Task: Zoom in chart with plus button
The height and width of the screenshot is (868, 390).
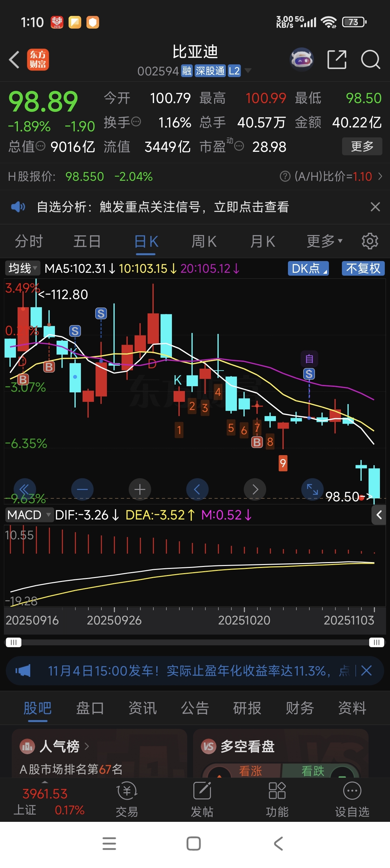Action: click(140, 489)
